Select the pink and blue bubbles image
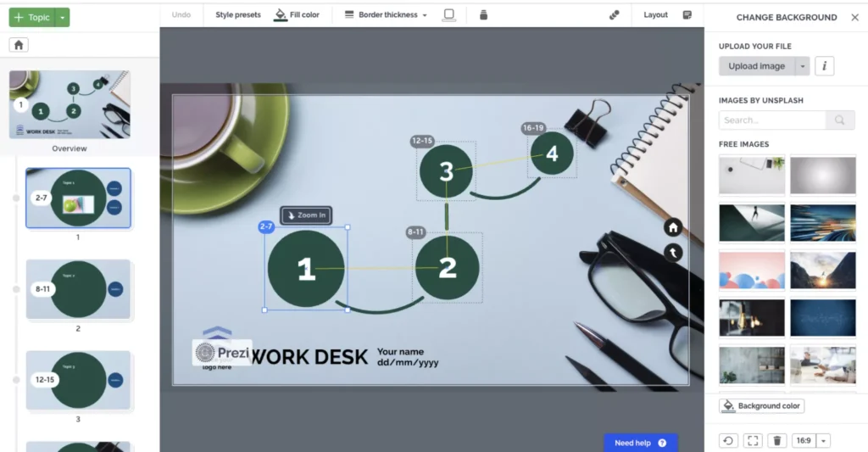 click(x=752, y=271)
